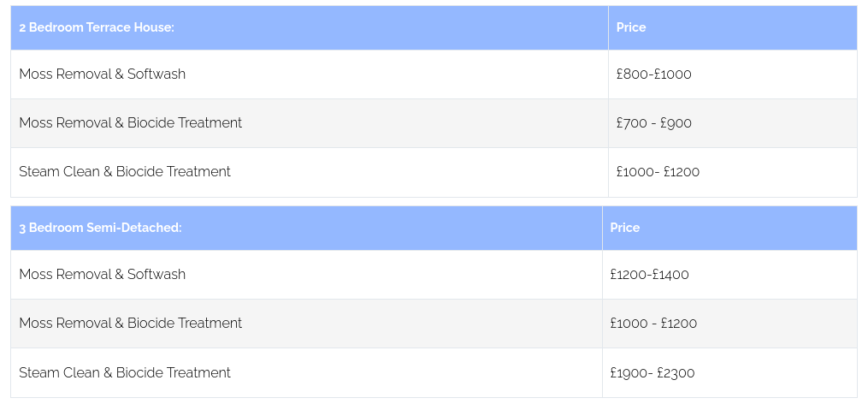This screenshot has width=868, height=404.
Task: Click Steam Clean & Biocide Treatment under Terrace House
Action: pos(125,172)
